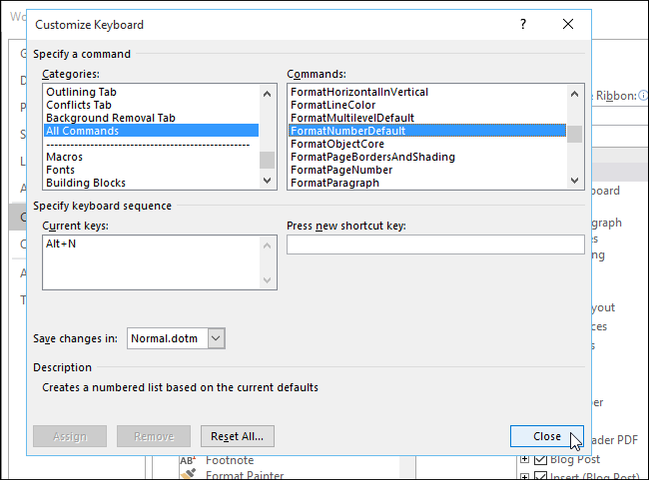Select Outlining Tab in Categories list
Screen dimensions: 649x480
pyautogui.click(x=151, y=92)
